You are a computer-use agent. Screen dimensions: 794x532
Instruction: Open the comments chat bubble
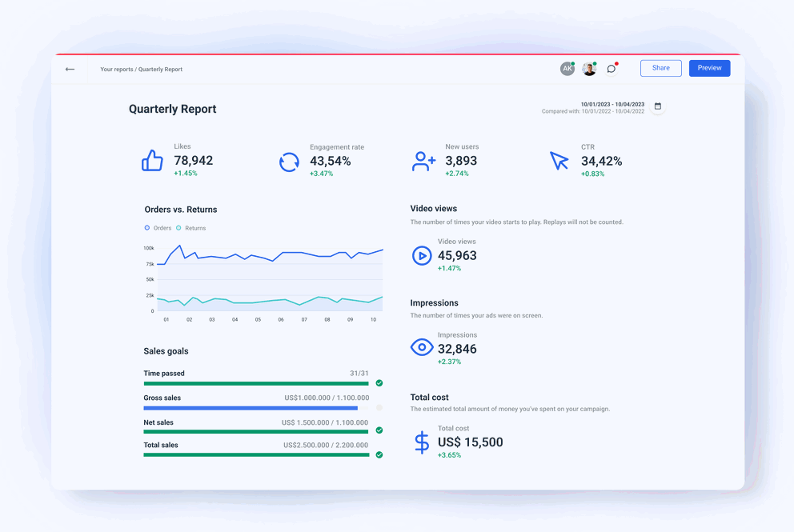click(611, 68)
